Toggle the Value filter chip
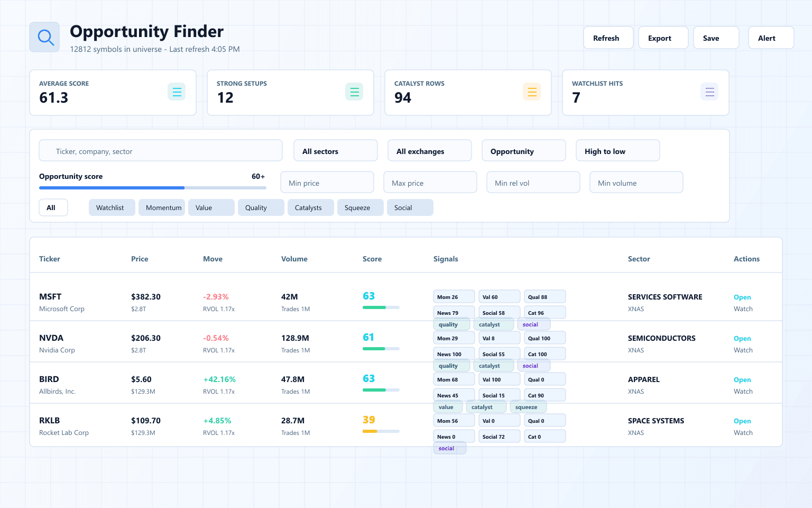This screenshot has width=812, height=508. 211,207
